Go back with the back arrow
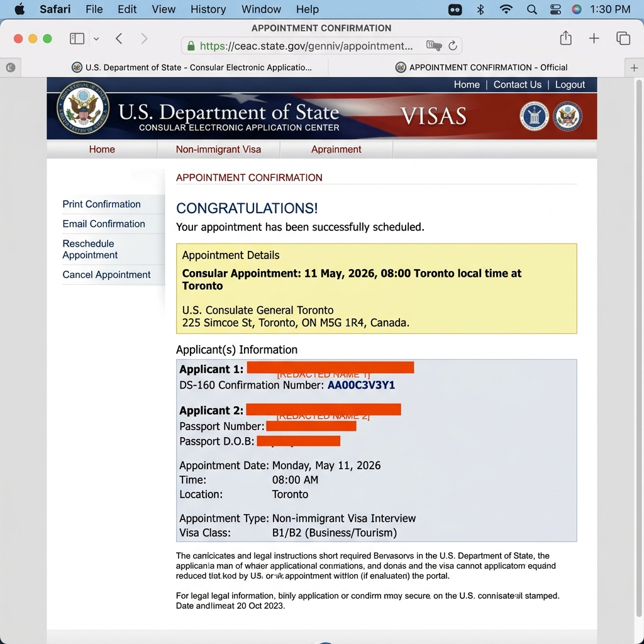This screenshot has height=644, width=644. tap(119, 38)
